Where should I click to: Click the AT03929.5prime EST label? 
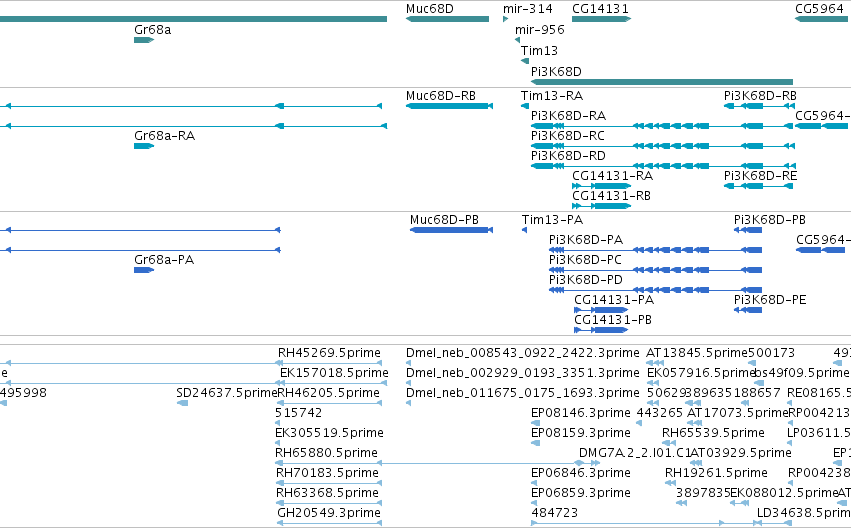[741, 453]
